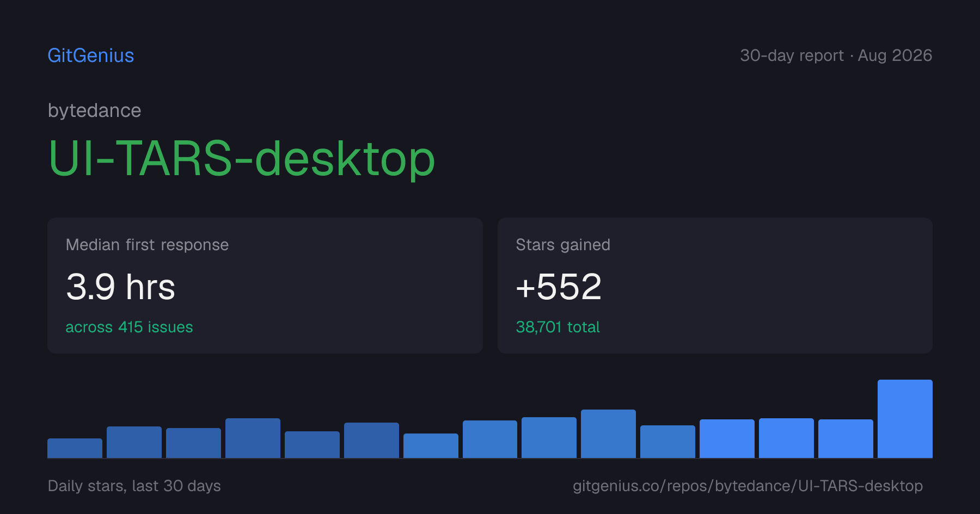Click the 'Median first response' label
This screenshot has height=514, width=980.
pyautogui.click(x=147, y=245)
